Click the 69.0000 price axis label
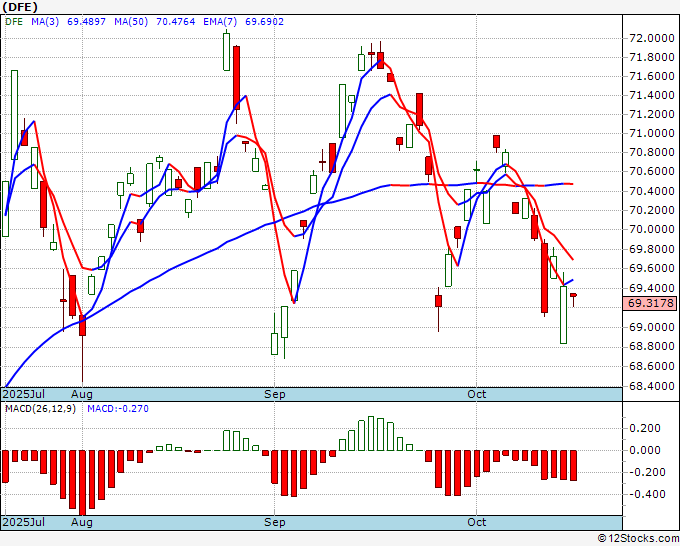The height and width of the screenshot is (546, 680). (x=651, y=327)
